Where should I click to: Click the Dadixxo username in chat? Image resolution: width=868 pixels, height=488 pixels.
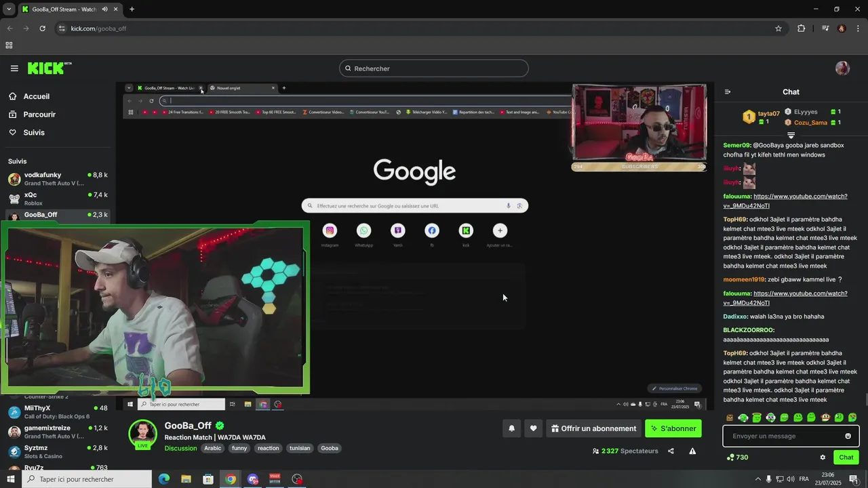click(x=735, y=317)
